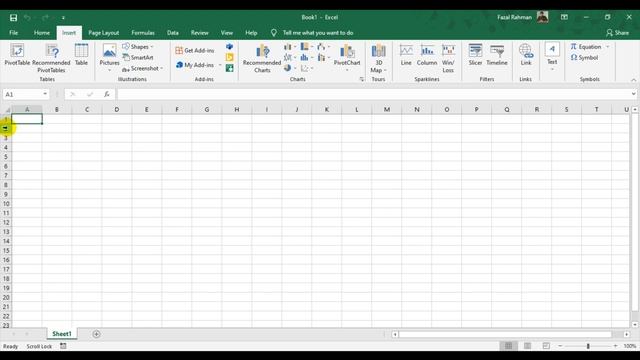This screenshot has height=360, width=640.
Task: Save the workbook from quick access toolbar
Action: click(x=13, y=18)
